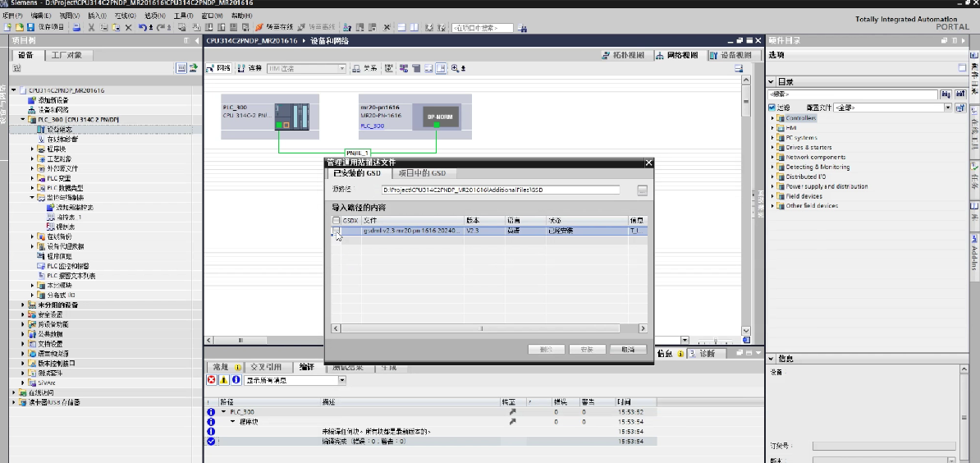Expand the Drives & starters catalog folder
The height and width of the screenshot is (463, 980).
(772, 148)
